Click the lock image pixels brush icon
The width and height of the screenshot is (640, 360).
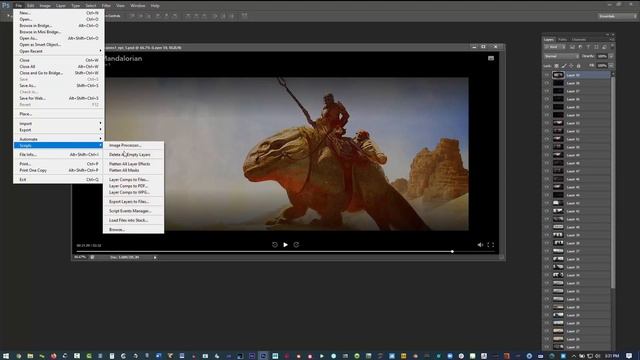(x=564, y=66)
